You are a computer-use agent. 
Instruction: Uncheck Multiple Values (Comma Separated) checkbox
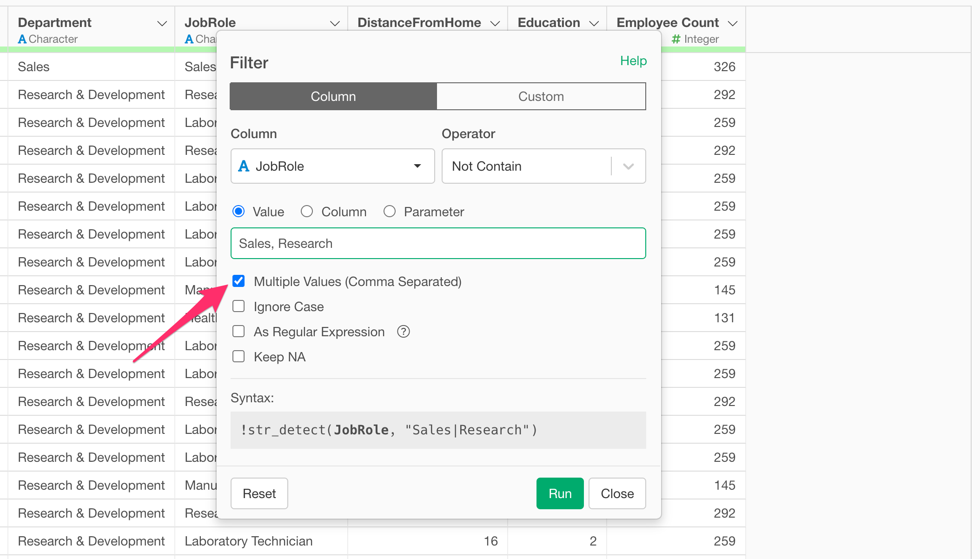238,281
